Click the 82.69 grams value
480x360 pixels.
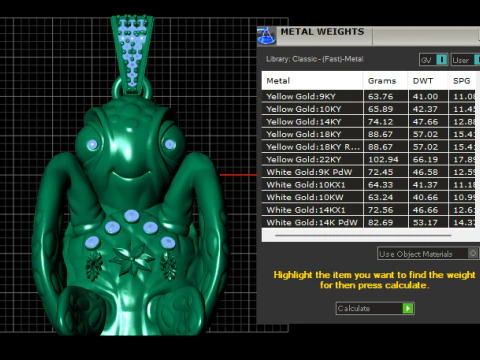[380, 222]
